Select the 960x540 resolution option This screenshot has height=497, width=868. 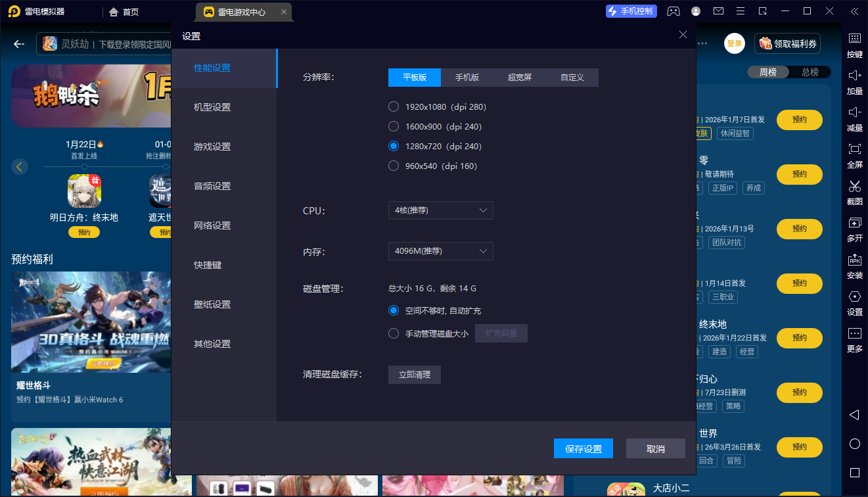point(394,166)
